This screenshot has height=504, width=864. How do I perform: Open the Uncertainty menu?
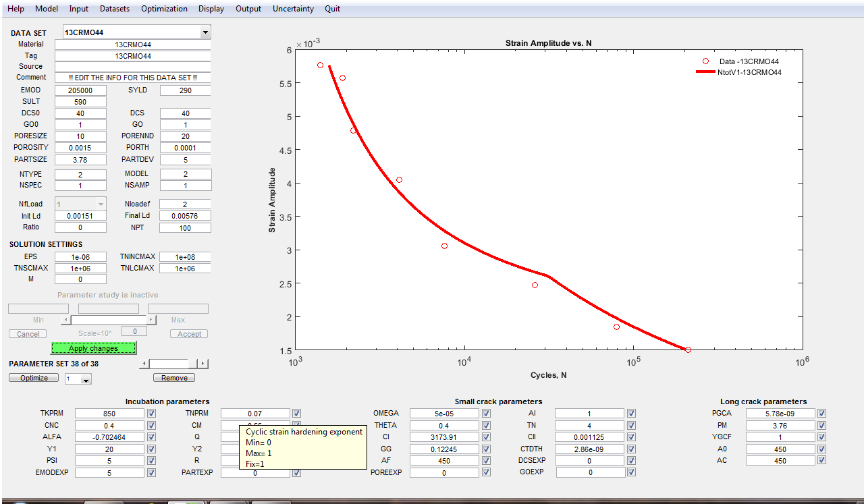(x=293, y=9)
